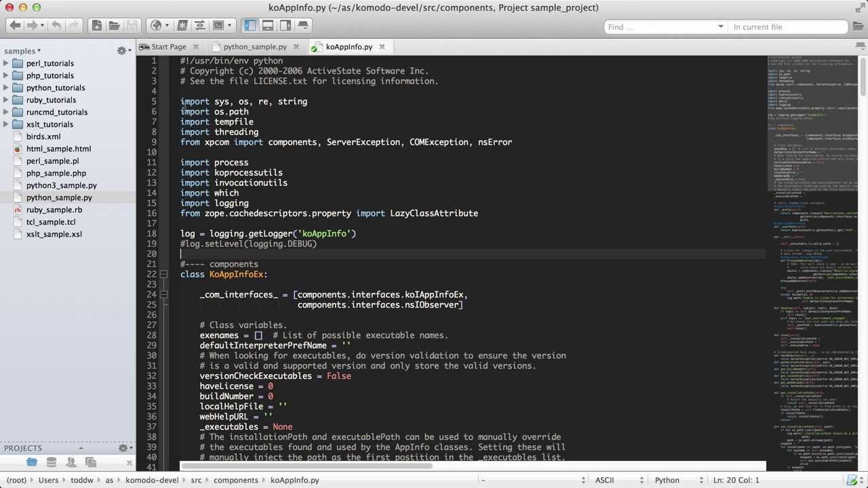Open the browser preview dropdown arrow
Image resolution: width=868 pixels, height=488 pixels.
pos(167,26)
